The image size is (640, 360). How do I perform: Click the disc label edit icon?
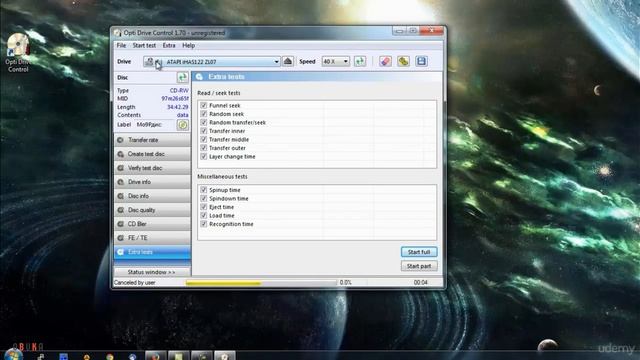click(x=183, y=124)
